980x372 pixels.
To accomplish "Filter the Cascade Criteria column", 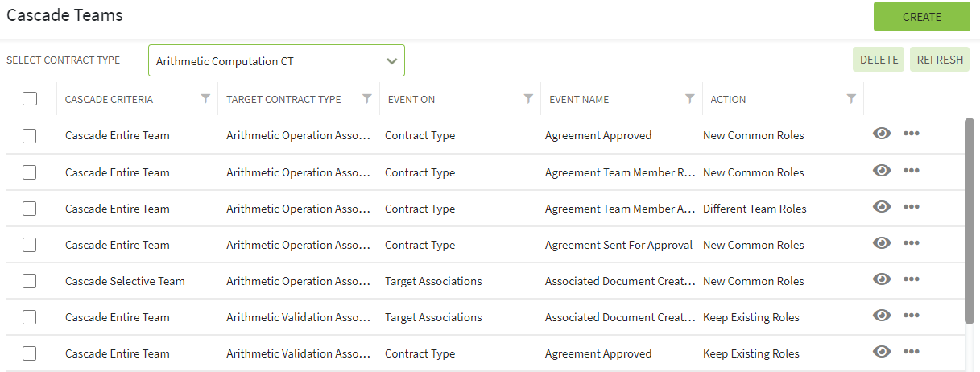I will [x=205, y=99].
